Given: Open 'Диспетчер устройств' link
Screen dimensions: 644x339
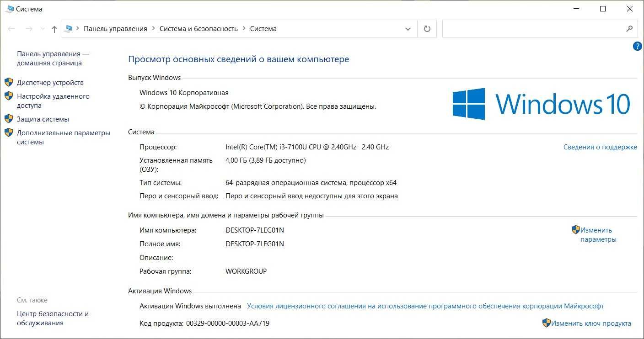Looking at the screenshot, I should 50,83.
